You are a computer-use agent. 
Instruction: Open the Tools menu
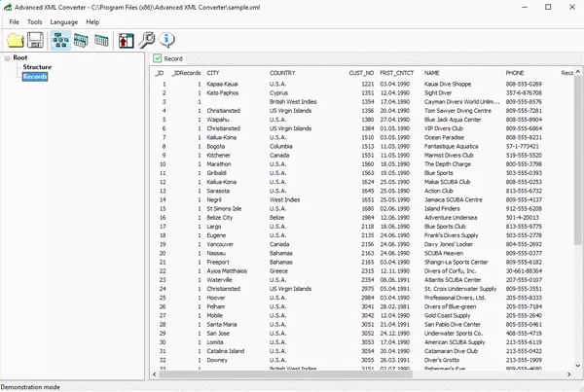point(35,21)
